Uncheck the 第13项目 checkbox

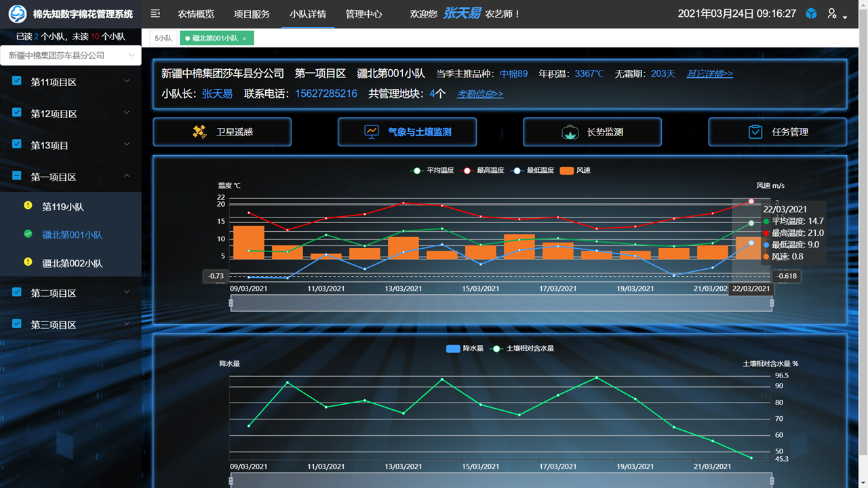17,144
